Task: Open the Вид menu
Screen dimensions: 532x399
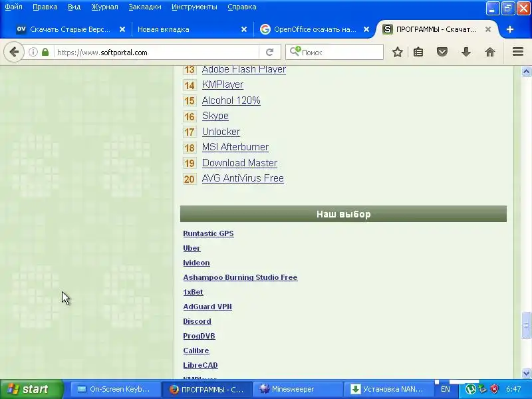Action: pos(74,7)
